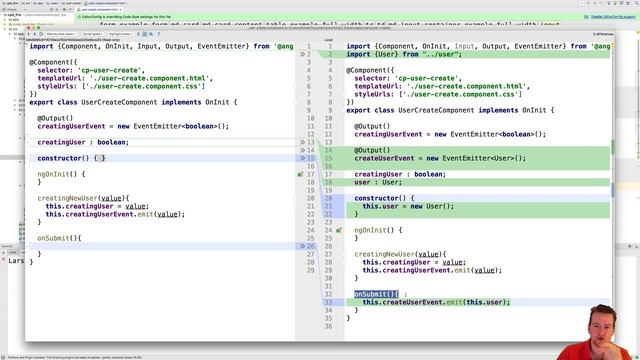The height and width of the screenshot is (360, 640).
Task: Click user-create folder breadcrumb in navigation bar
Action: (71, 3)
